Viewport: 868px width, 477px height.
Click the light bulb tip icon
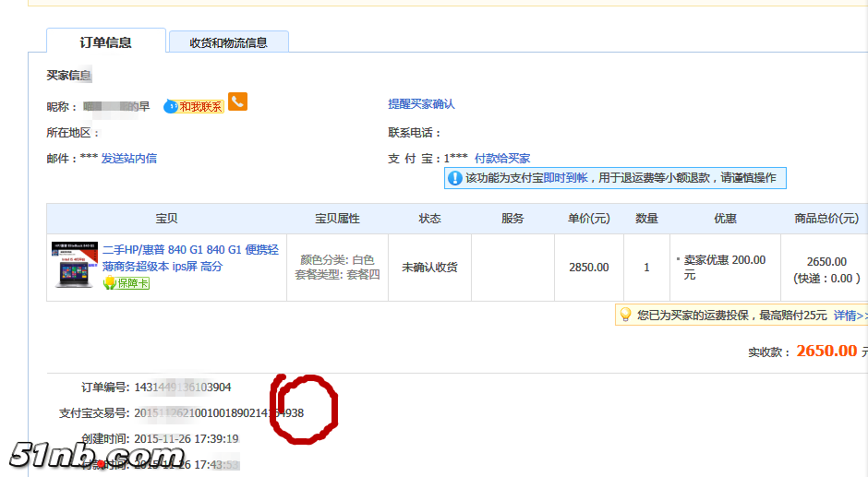click(x=625, y=315)
